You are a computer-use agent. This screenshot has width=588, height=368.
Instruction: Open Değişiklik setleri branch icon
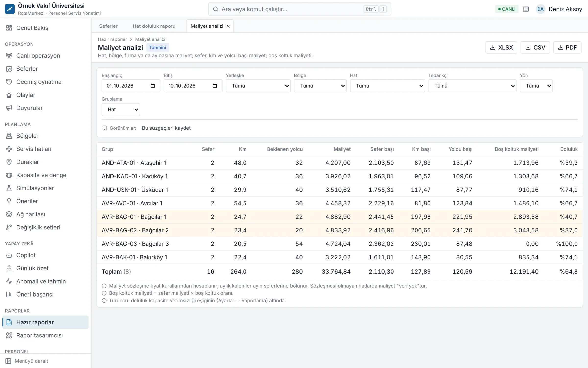(x=9, y=227)
